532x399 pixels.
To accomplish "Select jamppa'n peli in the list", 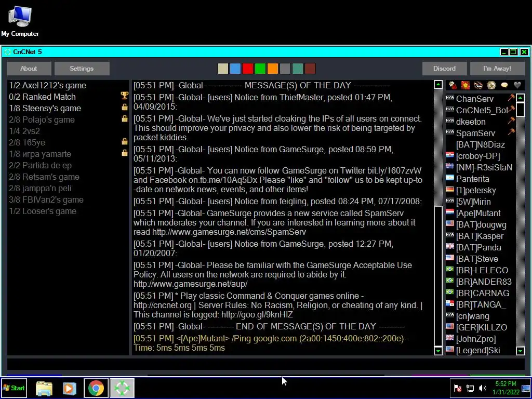I will coord(68,188).
